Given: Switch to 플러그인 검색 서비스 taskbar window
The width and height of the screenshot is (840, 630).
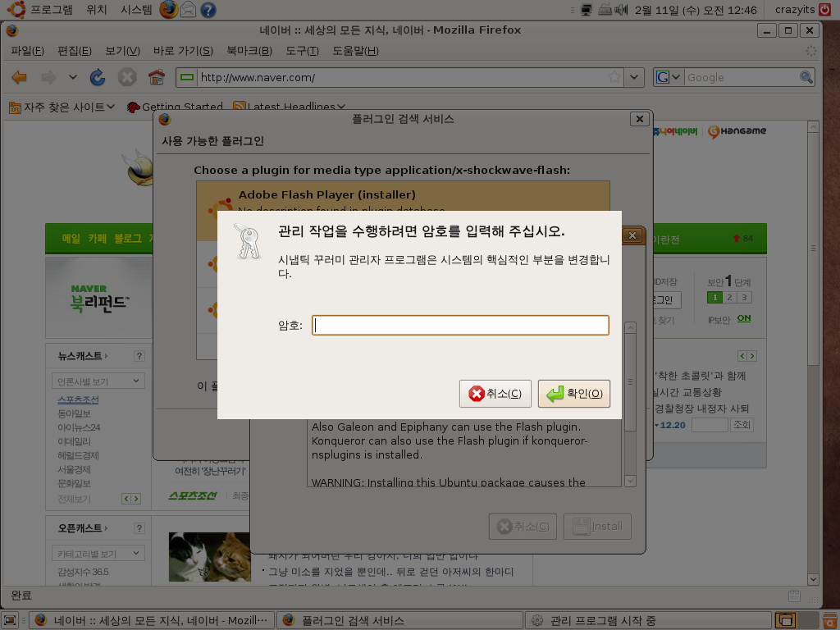Looking at the screenshot, I should [399, 620].
